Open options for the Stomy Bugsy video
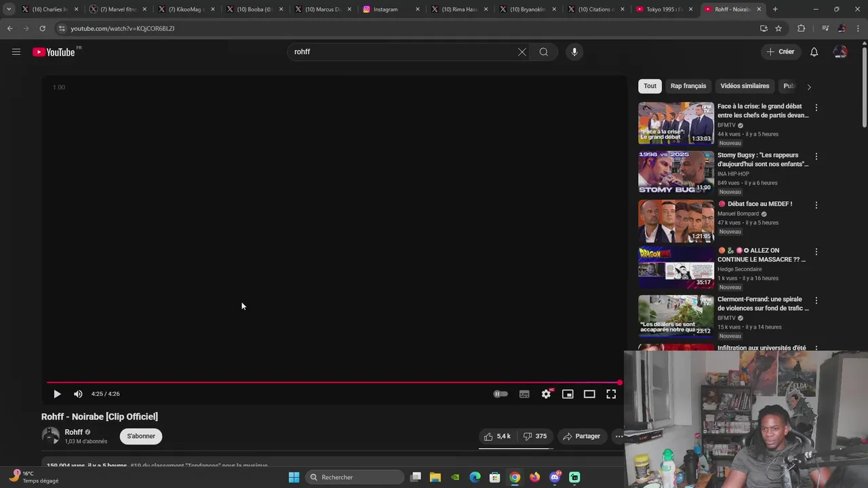The image size is (868, 488). tap(816, 157)
